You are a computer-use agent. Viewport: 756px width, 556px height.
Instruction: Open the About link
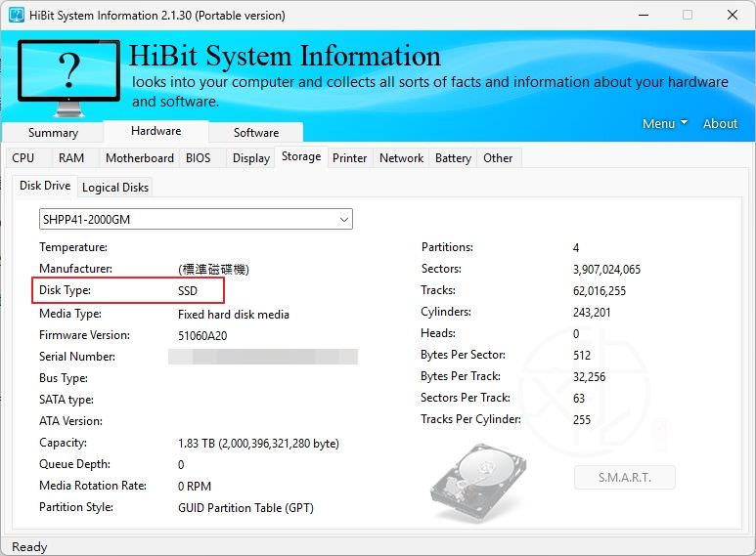click(x=720, y=123)
